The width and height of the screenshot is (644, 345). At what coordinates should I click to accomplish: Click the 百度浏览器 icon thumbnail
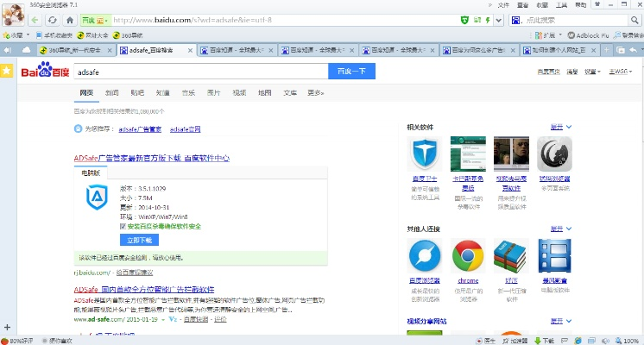point(425,255)
